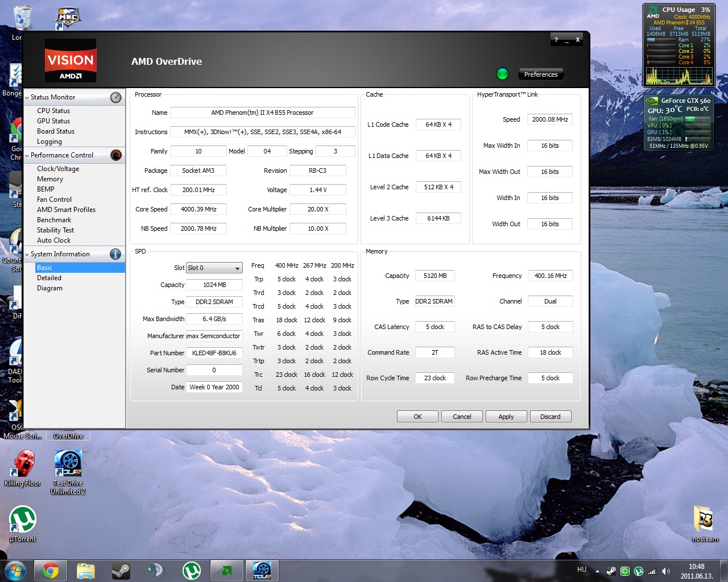Click the System Information blue info icon
Screen dimensions: 728x582
(115, 254)
